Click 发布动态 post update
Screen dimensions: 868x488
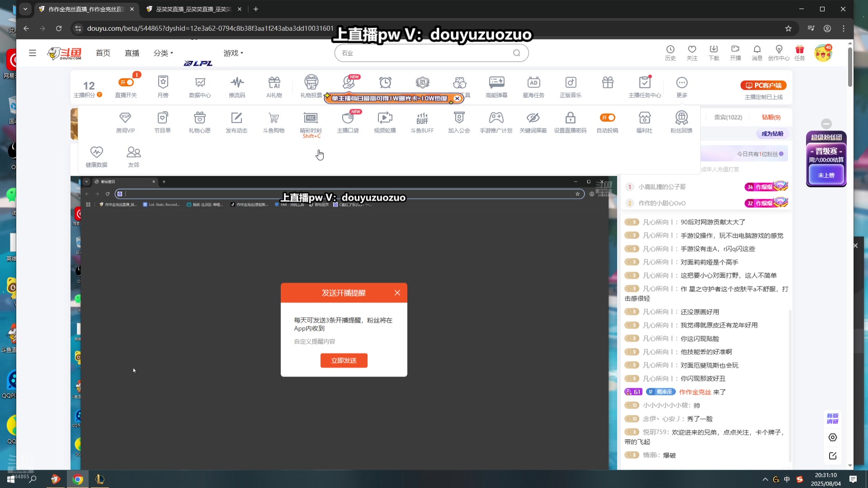coord(236,122)
